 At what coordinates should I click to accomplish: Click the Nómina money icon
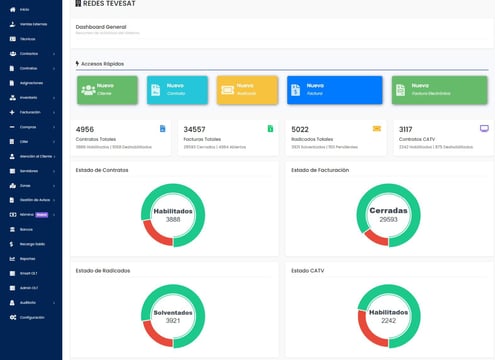point(13,215)
